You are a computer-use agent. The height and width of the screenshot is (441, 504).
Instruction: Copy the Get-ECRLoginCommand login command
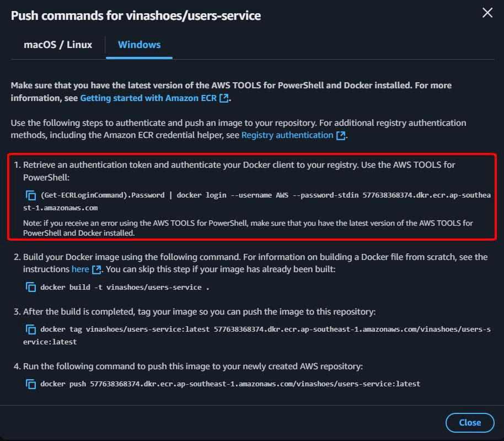coord(31,195)
